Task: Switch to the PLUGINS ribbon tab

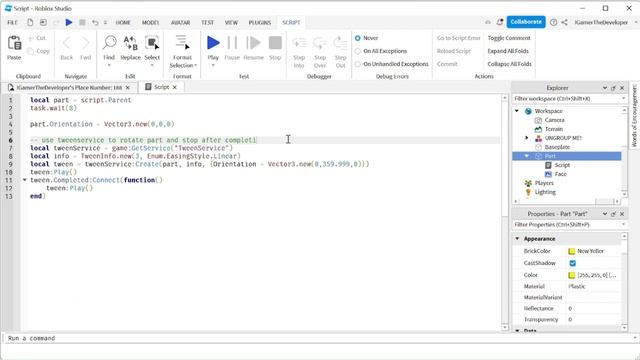Action: pyautogui.click(x=260, y=22)
